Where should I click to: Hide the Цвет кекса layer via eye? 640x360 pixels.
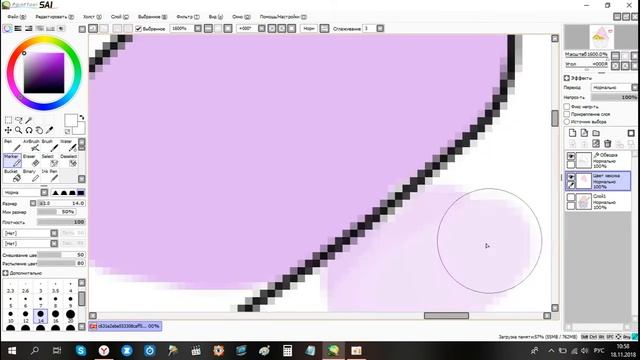[x=571, y=177]
